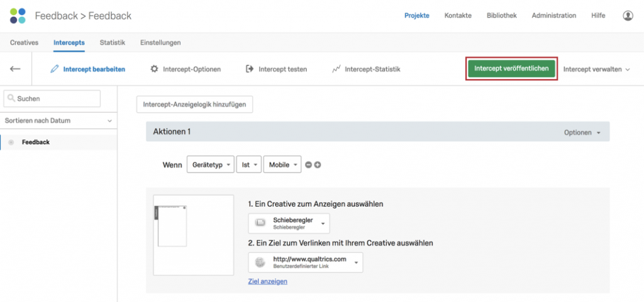Switch to the Statistik tab
The height and width of the screenshot is (302, 644).
tap(113, 42)
